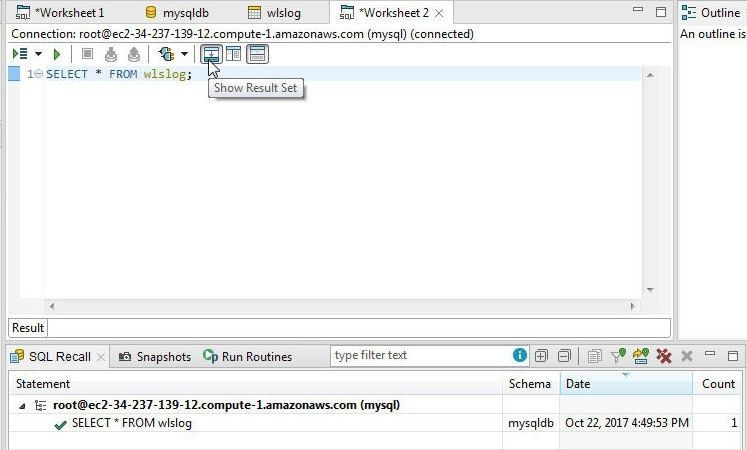This screenshot has width=747, height=450.
Task: Click the editor vertical scrollbar down arrow
Action: click(650, 290)
